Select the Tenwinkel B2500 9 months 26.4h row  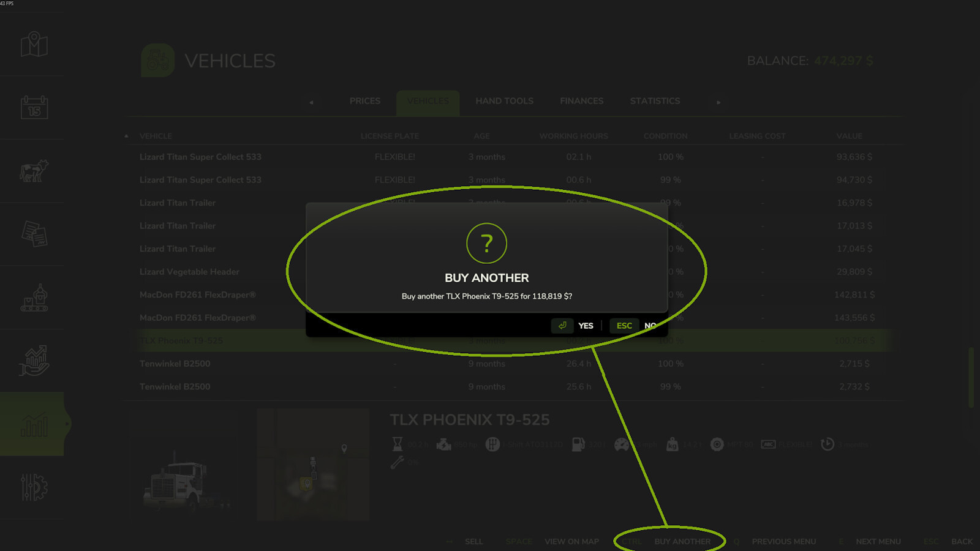(506, 364)
